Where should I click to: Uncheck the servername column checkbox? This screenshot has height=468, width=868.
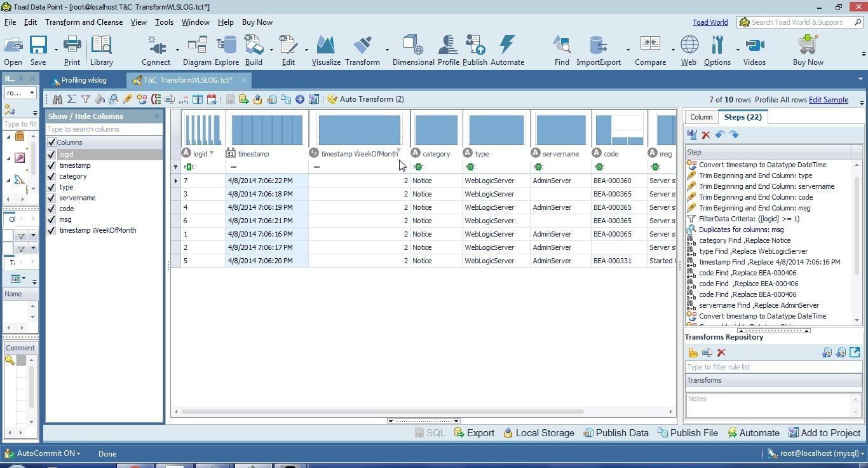(x=51, y=198)
